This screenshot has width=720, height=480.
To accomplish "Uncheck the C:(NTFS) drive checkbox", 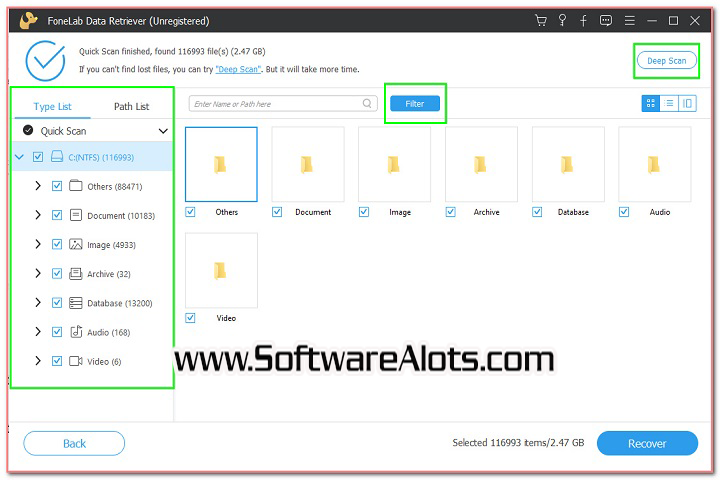I will point(38,157).
